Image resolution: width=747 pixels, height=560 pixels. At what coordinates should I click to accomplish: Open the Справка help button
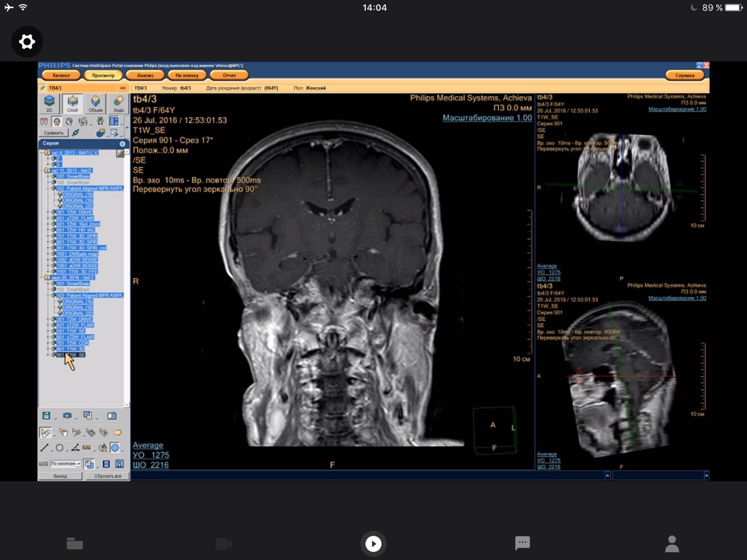(685, 75)
